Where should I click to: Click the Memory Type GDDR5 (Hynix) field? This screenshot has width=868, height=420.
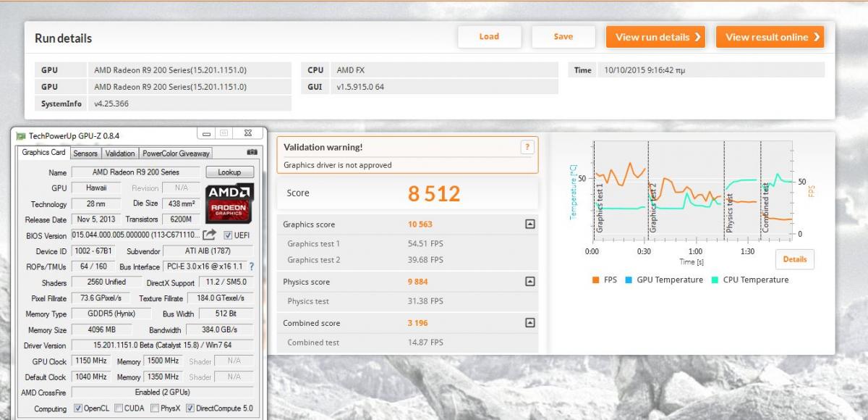pyautogui.click(x=112, y=314)
